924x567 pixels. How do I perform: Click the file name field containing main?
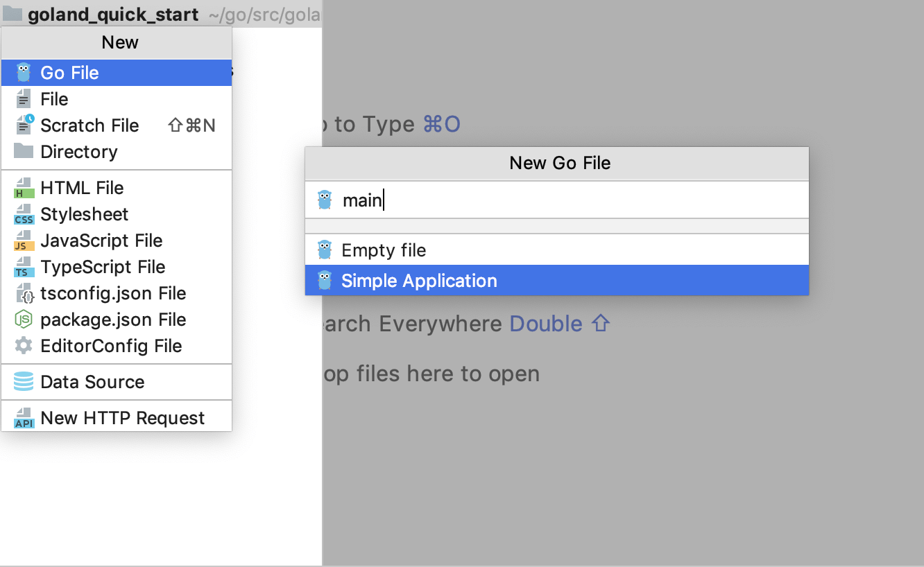pos(557,200)
